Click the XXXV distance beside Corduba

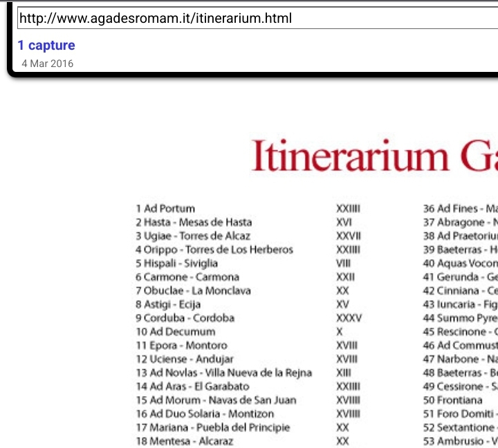point(349,318)
